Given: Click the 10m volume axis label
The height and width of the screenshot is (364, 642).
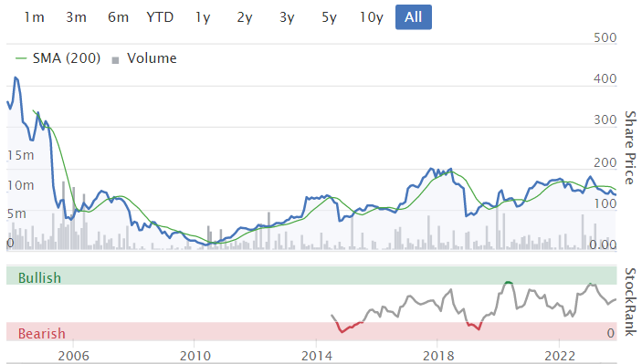Looking at the screenshot, I should (x=20, y=185).
